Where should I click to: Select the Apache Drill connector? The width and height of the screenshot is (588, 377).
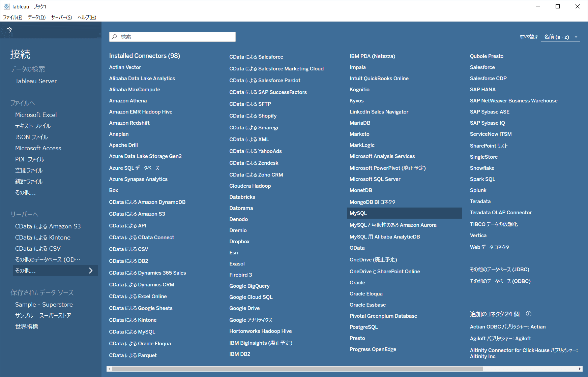click(123, 145)
